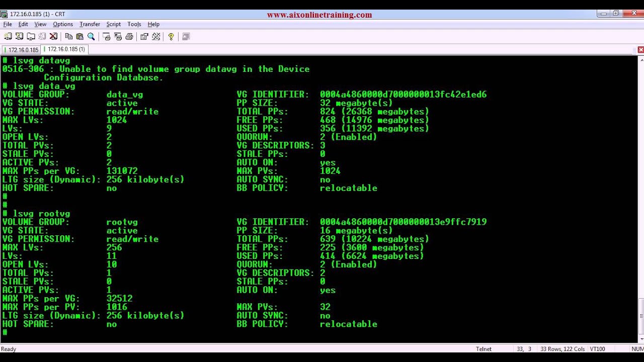The width and height of the screenshot is (644, 362).
Task: Click the Quick Connect toolbar icon
Action: pyautogui.click(x=19, y=36)
